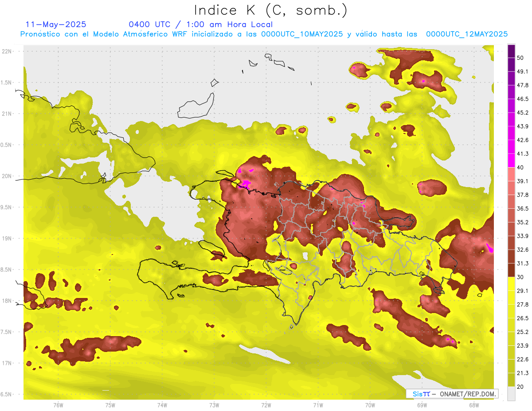This screenshot has height=411, width=532.
Task: Click the '73W' longitude label
Action: point(214,405)
